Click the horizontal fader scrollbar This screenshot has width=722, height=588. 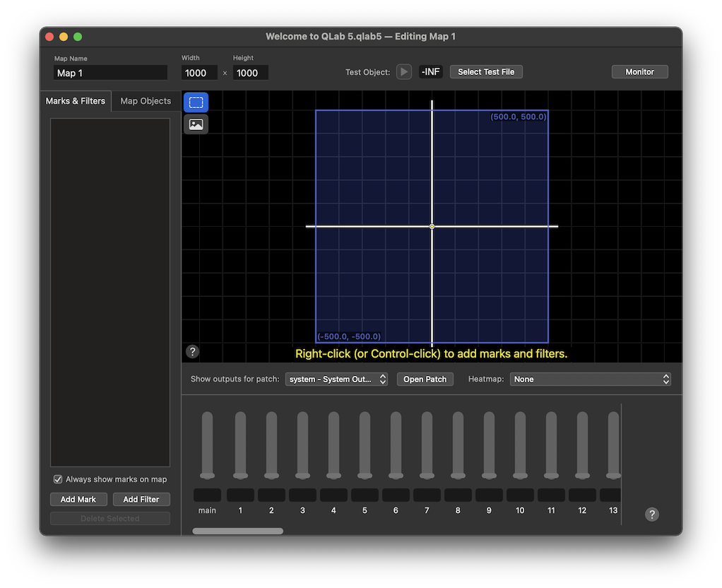click(x=237, y=530)
